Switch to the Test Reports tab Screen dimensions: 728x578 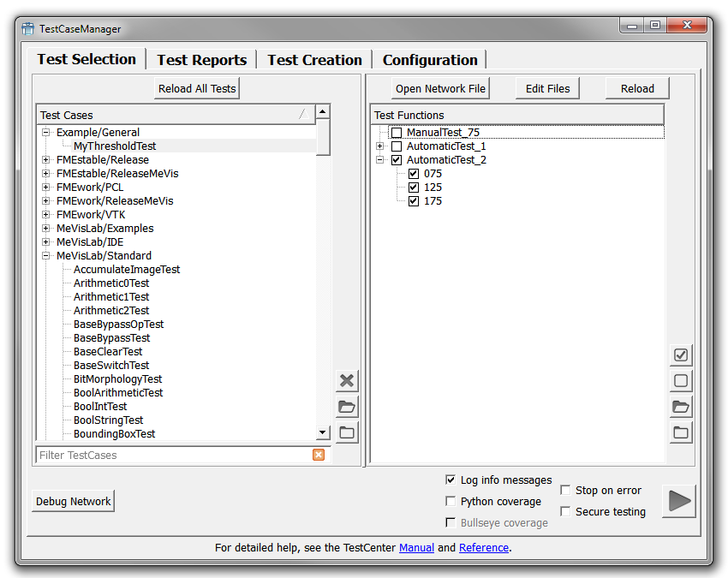(201, 60)
